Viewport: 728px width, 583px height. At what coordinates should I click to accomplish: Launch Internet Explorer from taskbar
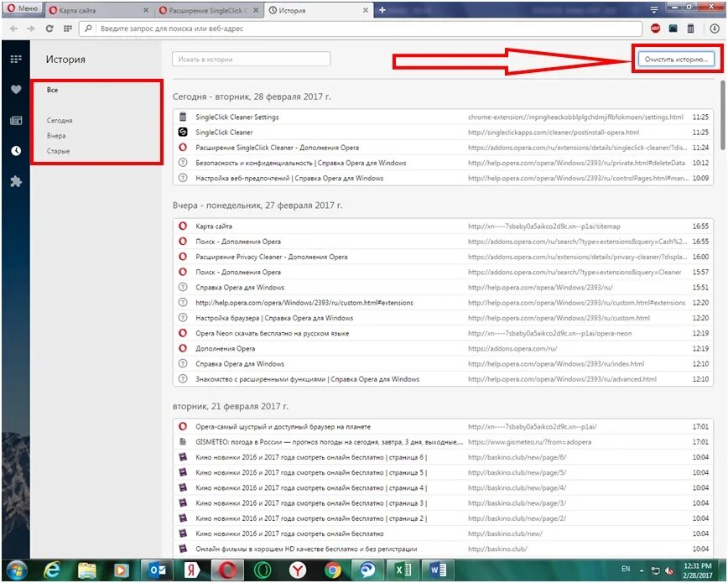coord(51,570)
